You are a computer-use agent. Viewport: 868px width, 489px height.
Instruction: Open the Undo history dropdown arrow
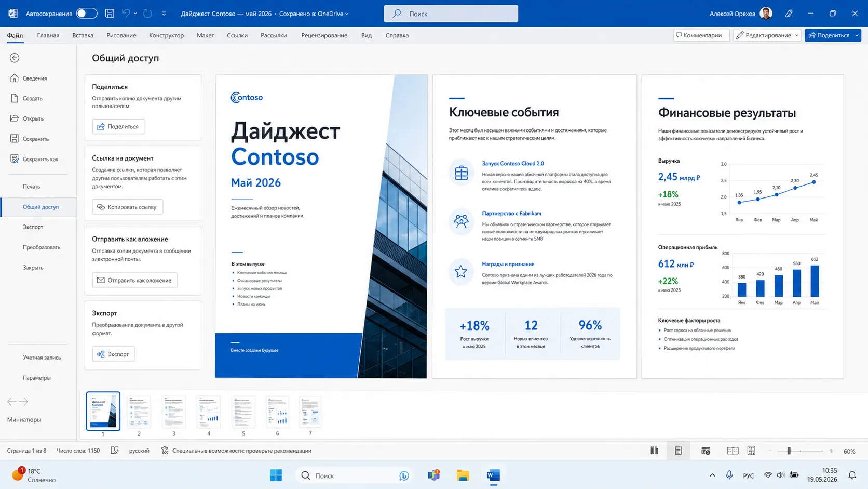tap(135, 14)
